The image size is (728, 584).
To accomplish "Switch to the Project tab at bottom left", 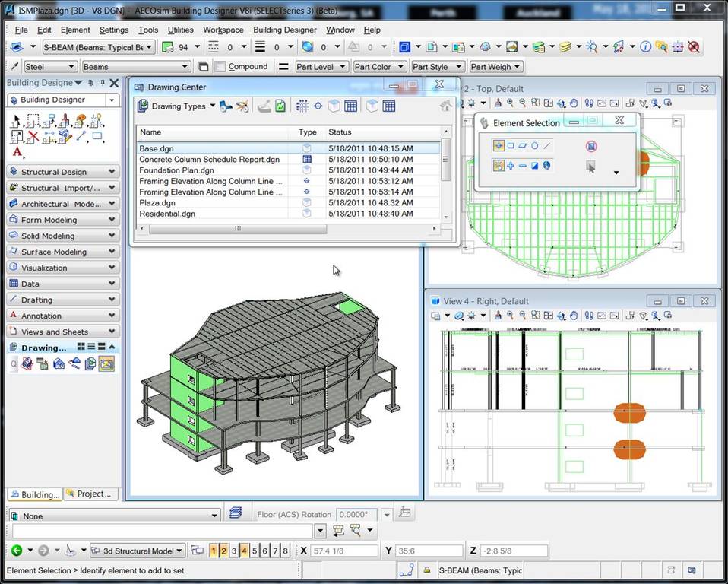I will 91,494.
